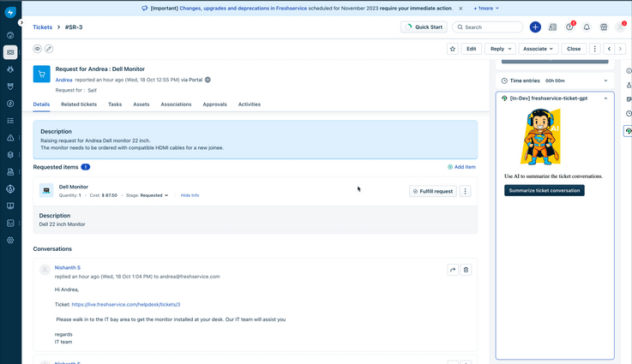Open the Associate dropdown
Image resolution: width=632 pixels, height=364 pixels.
pos(538,49)
